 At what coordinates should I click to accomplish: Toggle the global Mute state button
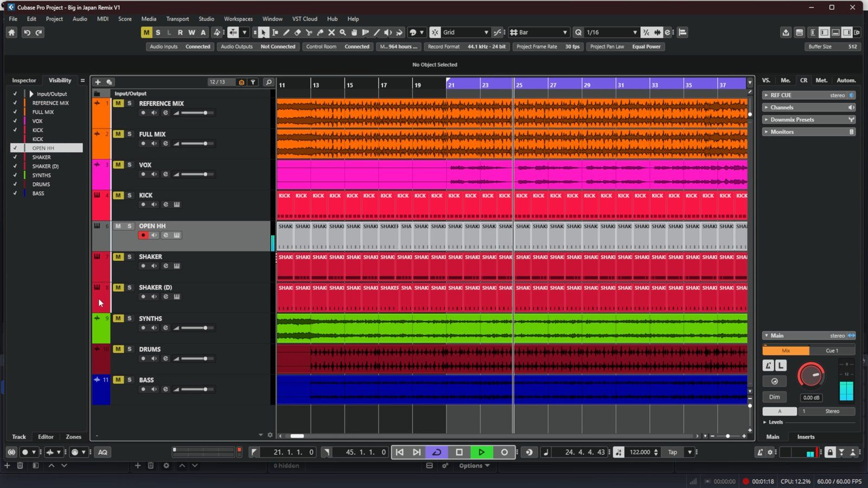pos(146,33)
